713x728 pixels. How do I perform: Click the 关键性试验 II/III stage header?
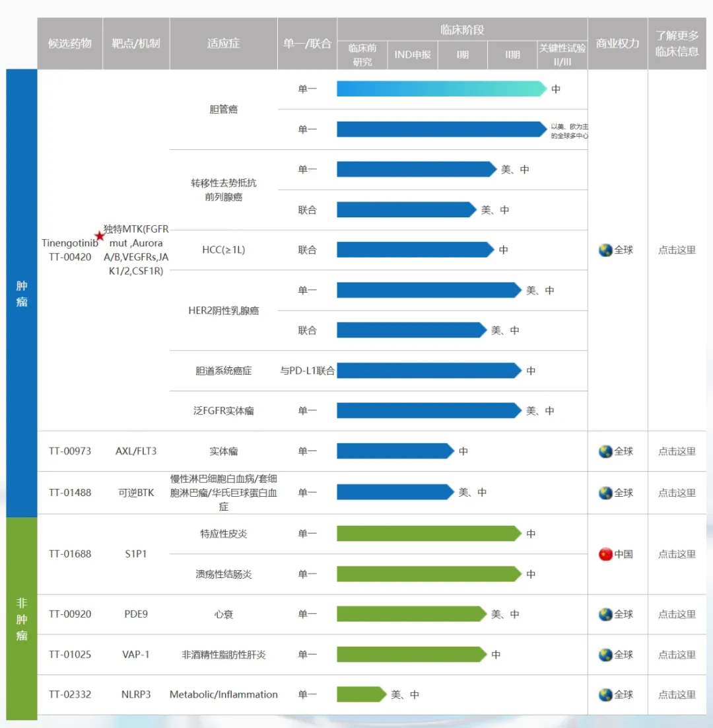click(562, 54)
